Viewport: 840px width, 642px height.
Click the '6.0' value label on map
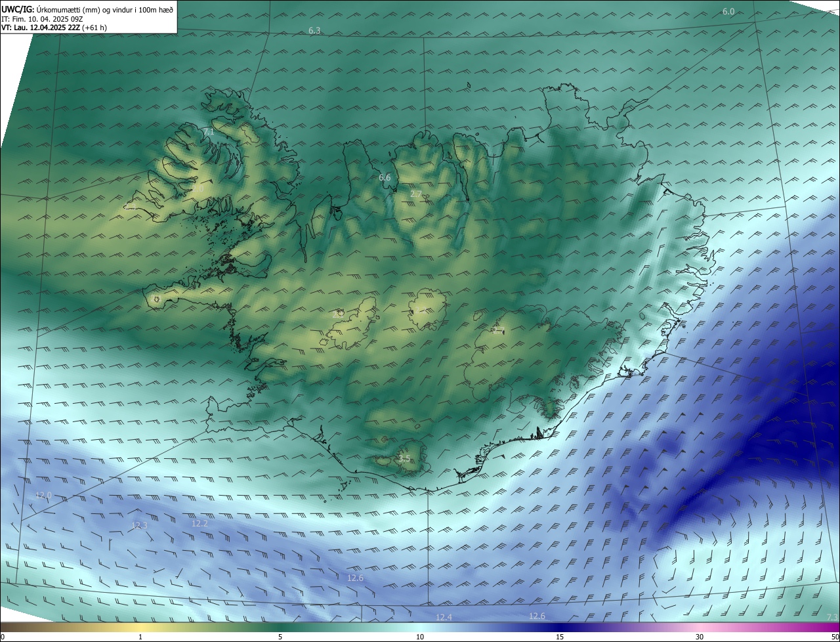pyautogui.click(x=728, y=12)
